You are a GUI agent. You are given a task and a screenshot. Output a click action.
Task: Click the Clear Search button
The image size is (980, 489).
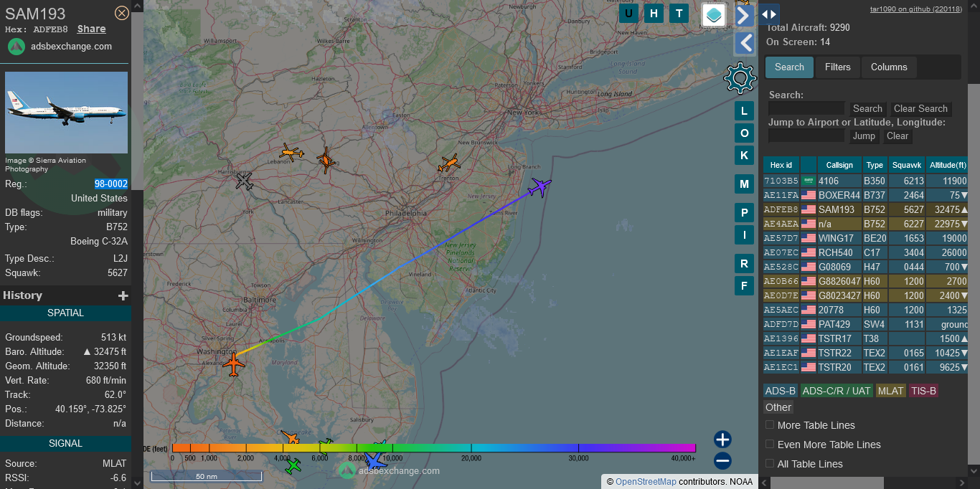click(920, 109)
